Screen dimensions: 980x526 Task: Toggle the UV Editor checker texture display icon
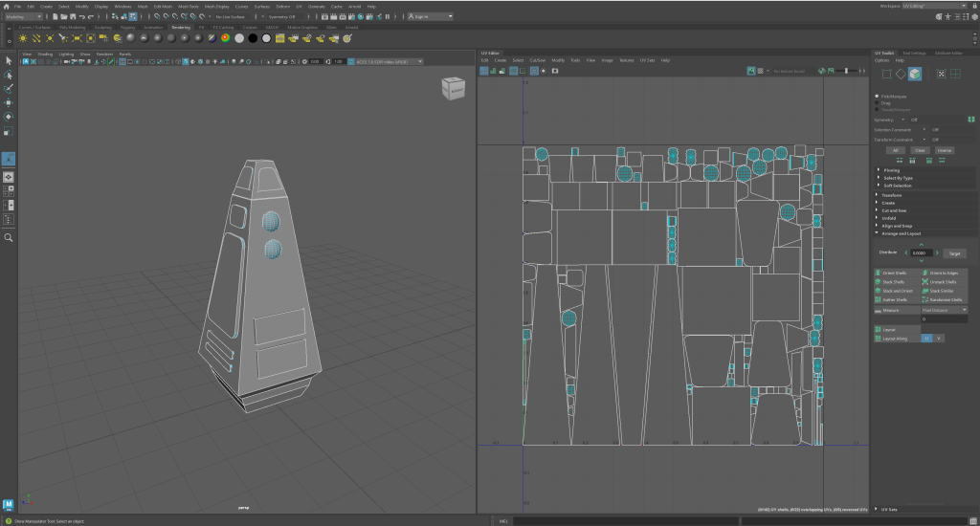[760, 71]
